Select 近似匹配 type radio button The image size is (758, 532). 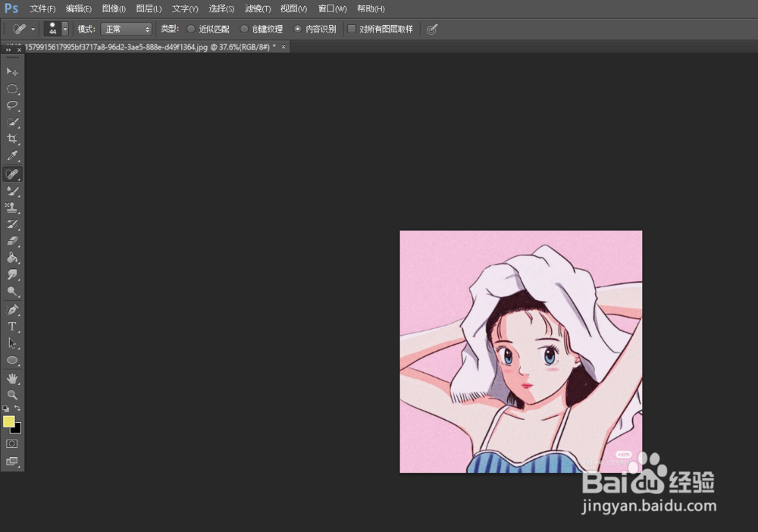(191, 30)
